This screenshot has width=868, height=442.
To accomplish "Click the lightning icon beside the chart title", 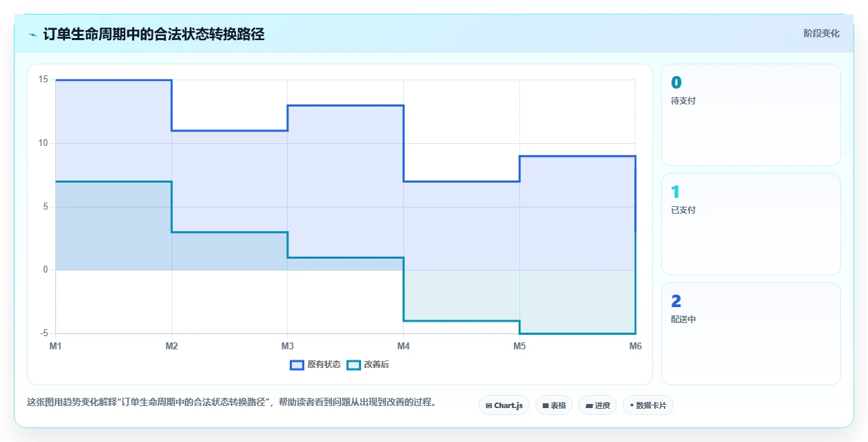I will click(x=33, y=35).
